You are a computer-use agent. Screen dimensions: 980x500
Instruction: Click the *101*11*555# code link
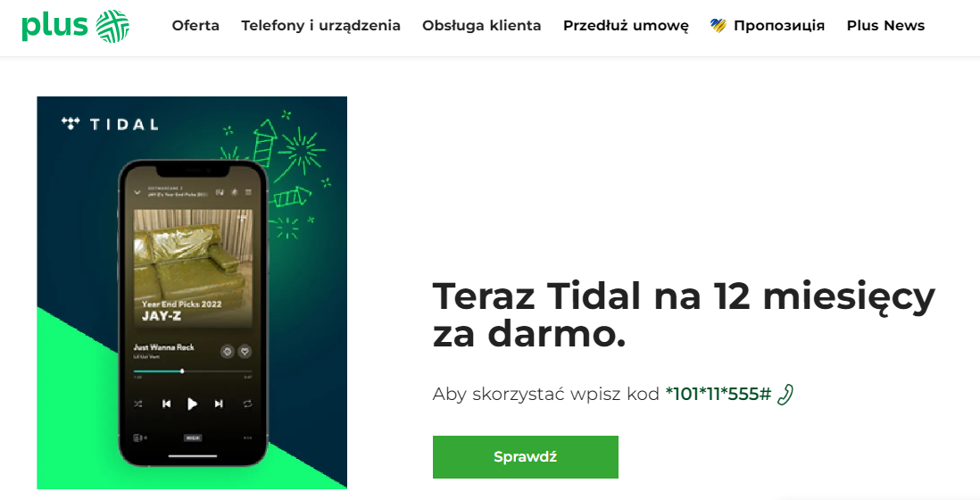[x=718, y=395]
